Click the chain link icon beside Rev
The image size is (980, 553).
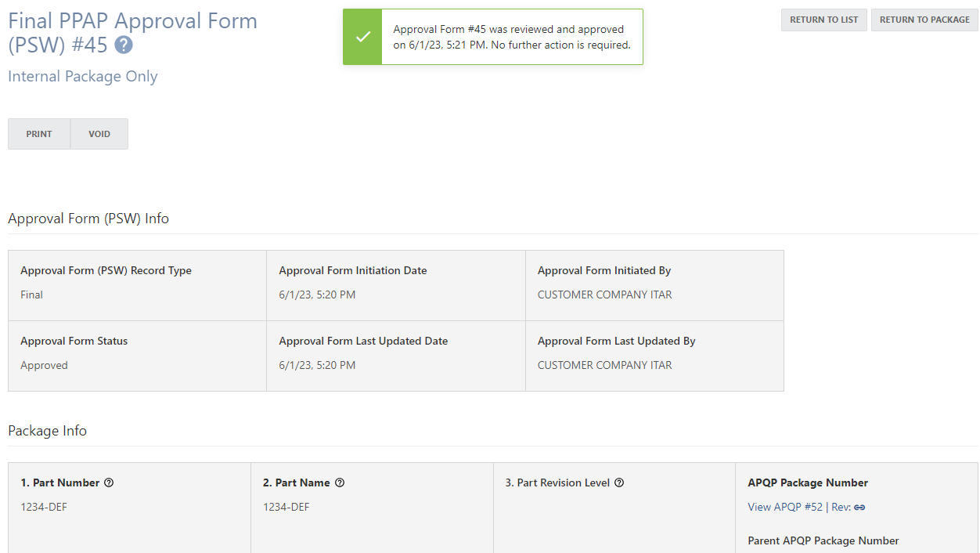(859, 507)
